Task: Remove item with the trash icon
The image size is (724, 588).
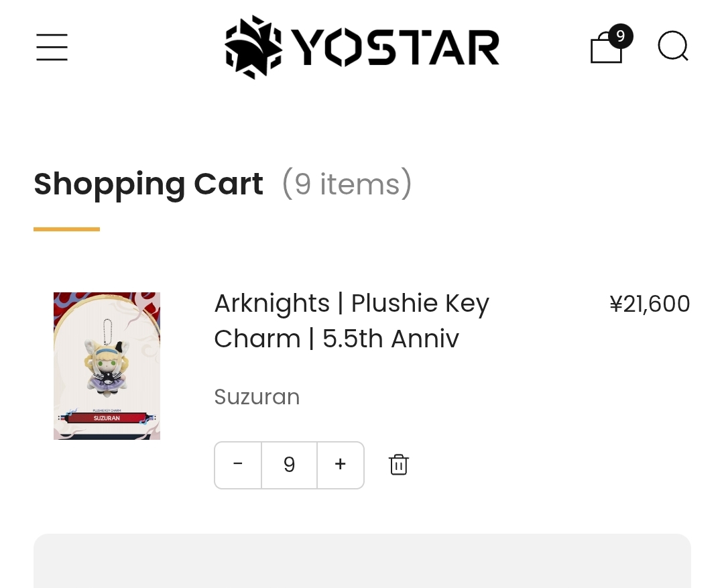Action: [x=399, y=465]
